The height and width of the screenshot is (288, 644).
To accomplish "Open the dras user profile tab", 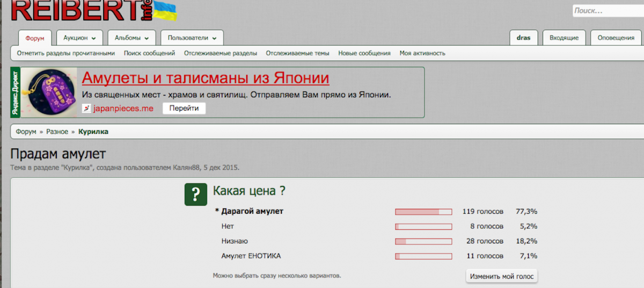I will pyautogui.click(x=523, y=38).
